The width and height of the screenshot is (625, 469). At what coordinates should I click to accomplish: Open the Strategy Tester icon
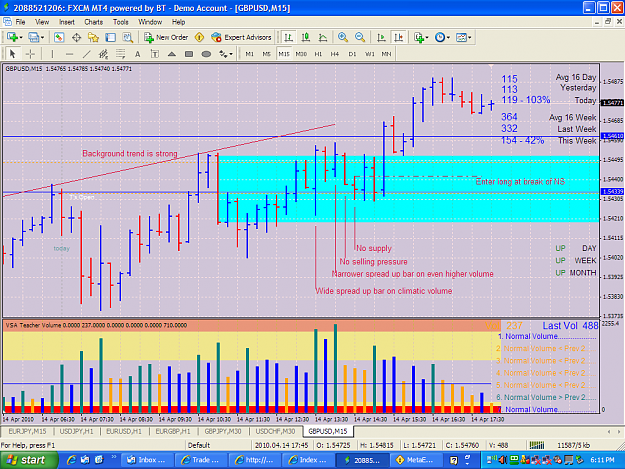coord(128,37)
